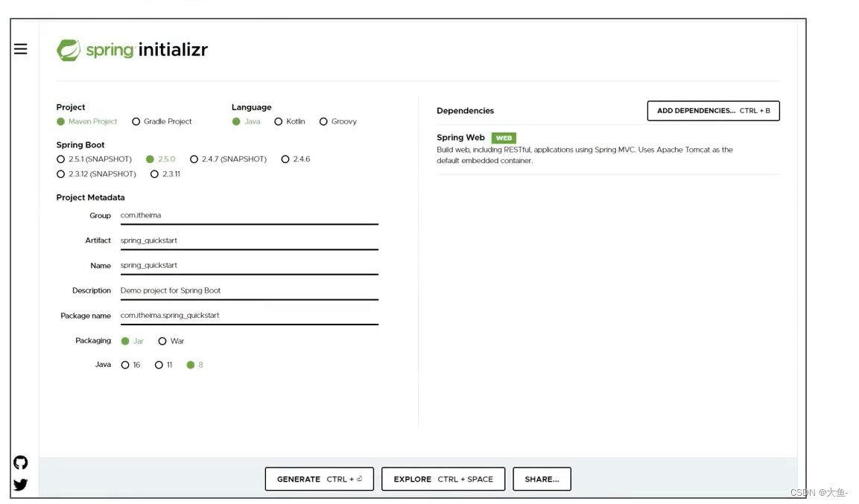Select Gradle Project radio option
The image size is (859, 504).
162,121
